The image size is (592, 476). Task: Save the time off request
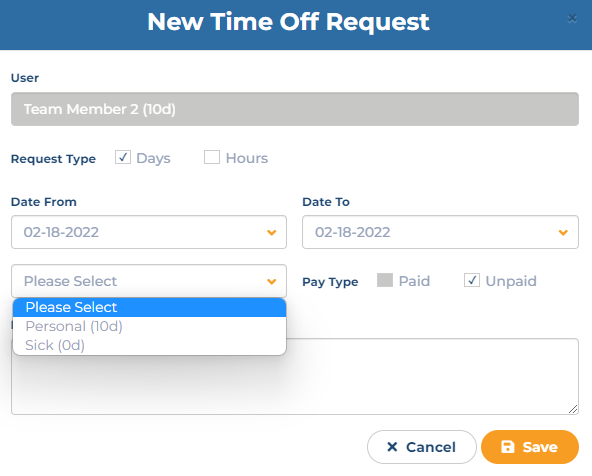(x=530, y=447)
